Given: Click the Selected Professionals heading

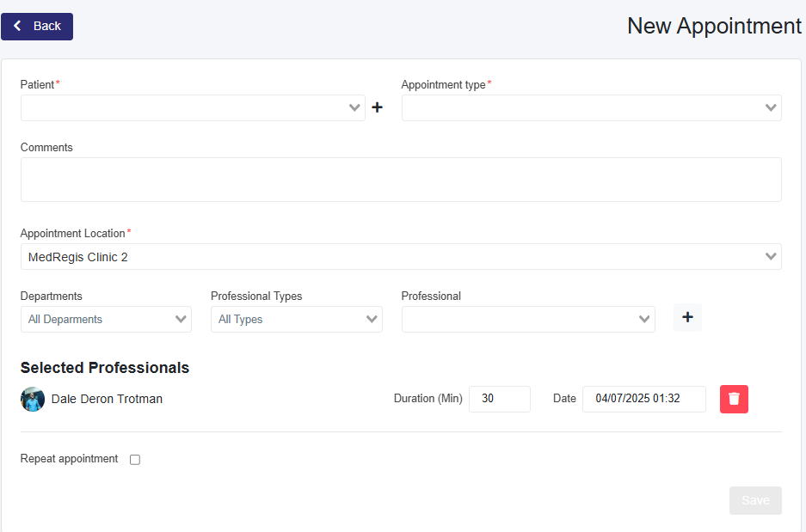Looking at the screenshot, I should [x=105, y=368].
